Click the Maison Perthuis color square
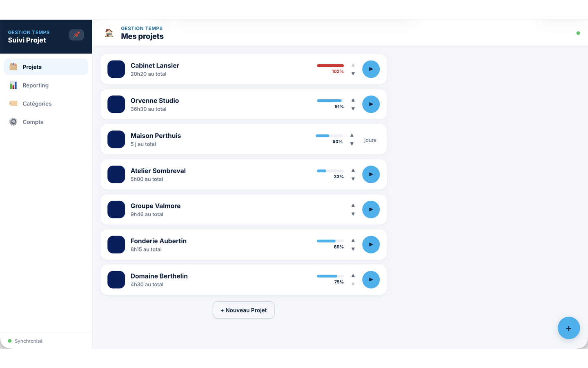The height and width of the screenshot is (368, 588). pos(116,139)
